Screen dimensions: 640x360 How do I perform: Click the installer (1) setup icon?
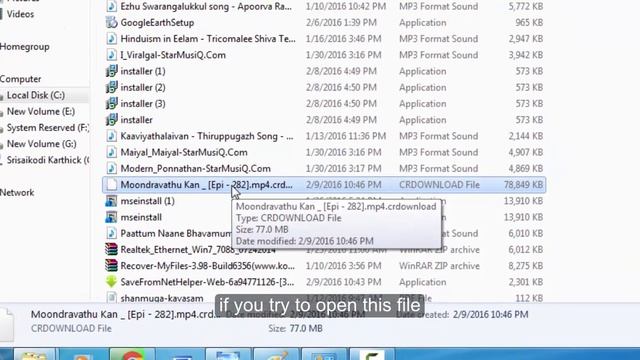pyautogui.click(x=111, y=71)
